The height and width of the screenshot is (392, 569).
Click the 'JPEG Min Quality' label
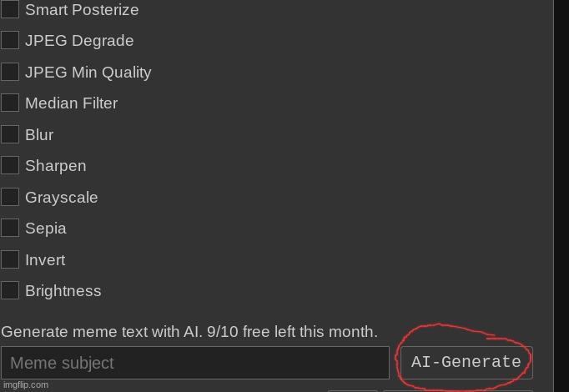[x=88, y=73]
